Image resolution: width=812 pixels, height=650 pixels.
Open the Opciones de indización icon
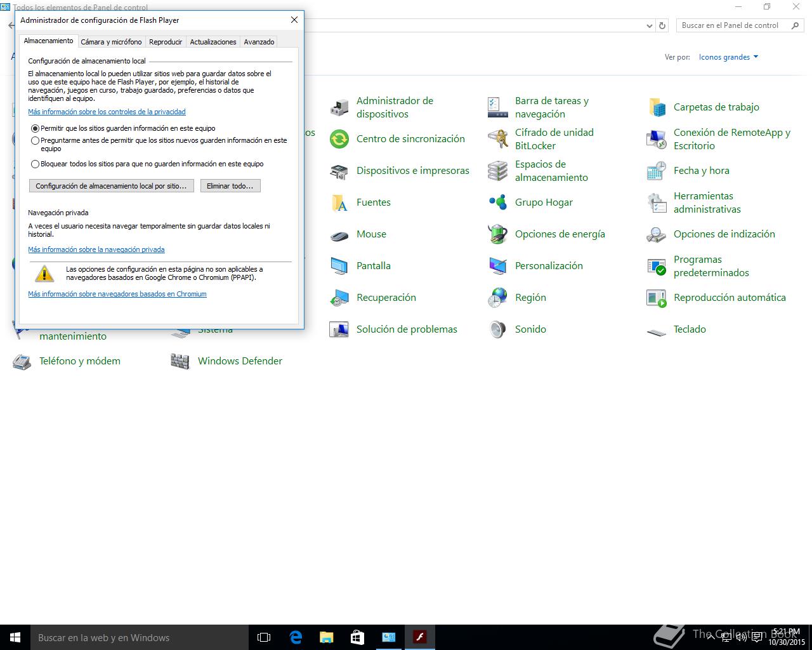657,234
